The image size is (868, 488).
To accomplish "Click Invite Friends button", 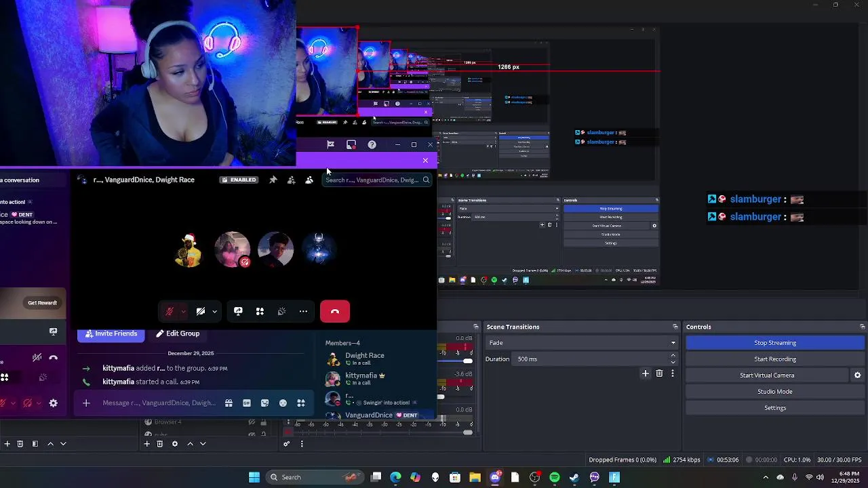I will tap(111, 333).
